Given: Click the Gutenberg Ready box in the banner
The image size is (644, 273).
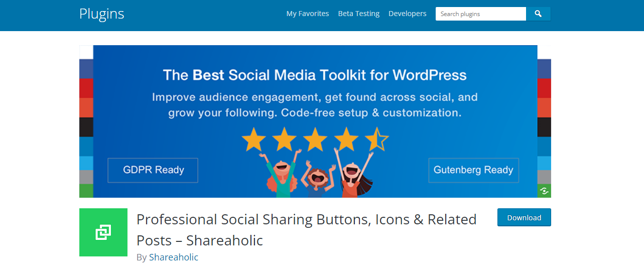Looking at the screenshot, I should [x=473, y=170].
